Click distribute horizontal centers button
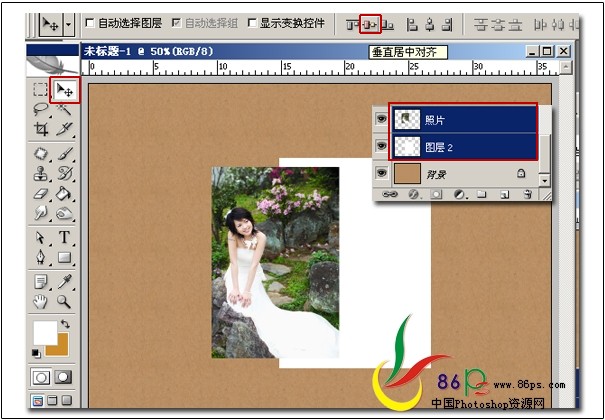 (559, 25)
